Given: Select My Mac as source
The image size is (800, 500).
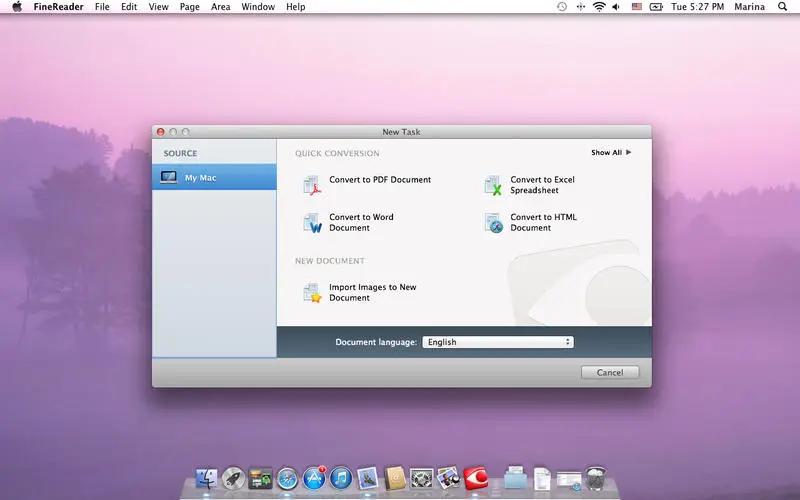Looking at the screenshot, I should click(x=214, y=177).
